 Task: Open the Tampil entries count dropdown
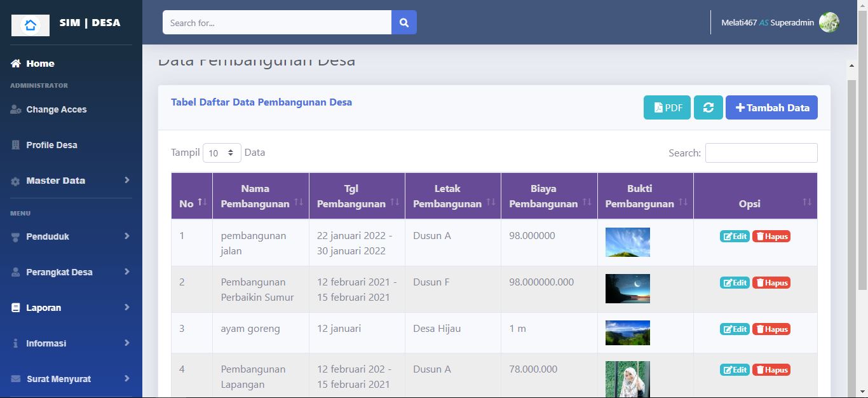[x=222, y=153]
